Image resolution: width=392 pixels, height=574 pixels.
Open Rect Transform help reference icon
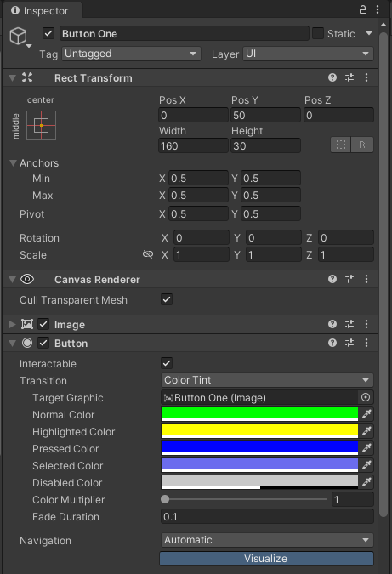pos(332,77)
